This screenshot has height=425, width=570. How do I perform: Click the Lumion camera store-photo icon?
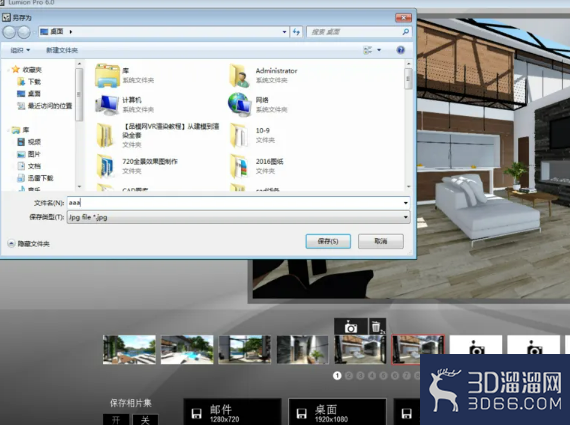[351, 327]
